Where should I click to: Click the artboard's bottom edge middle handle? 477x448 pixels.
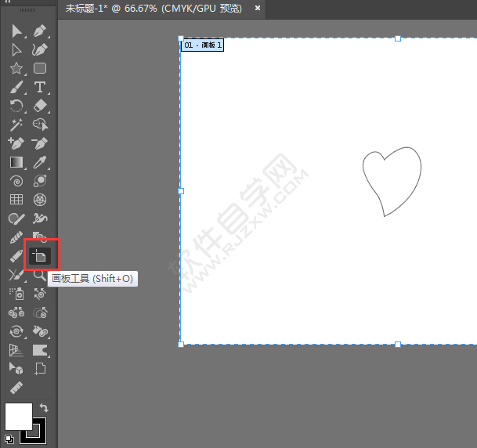pos(398,345)
